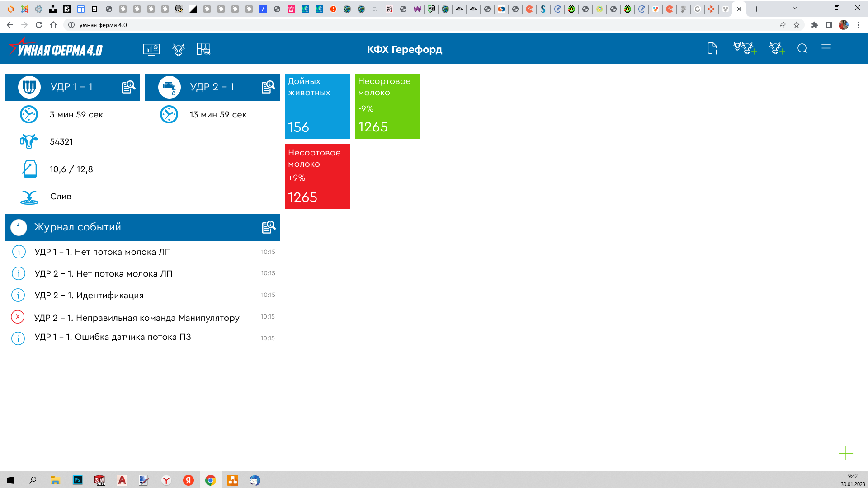
Task: Click the cow head icon in header
Action: pos(179,49)
